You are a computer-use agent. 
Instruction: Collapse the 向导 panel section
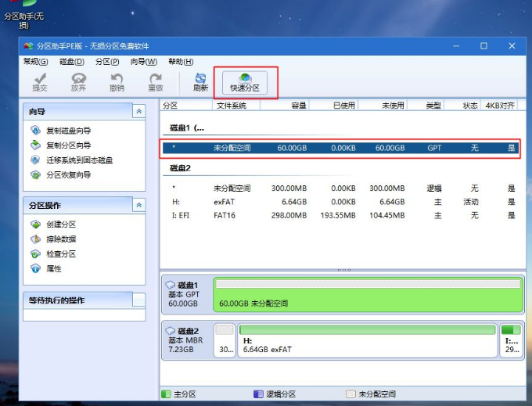[x=139, y=112]
